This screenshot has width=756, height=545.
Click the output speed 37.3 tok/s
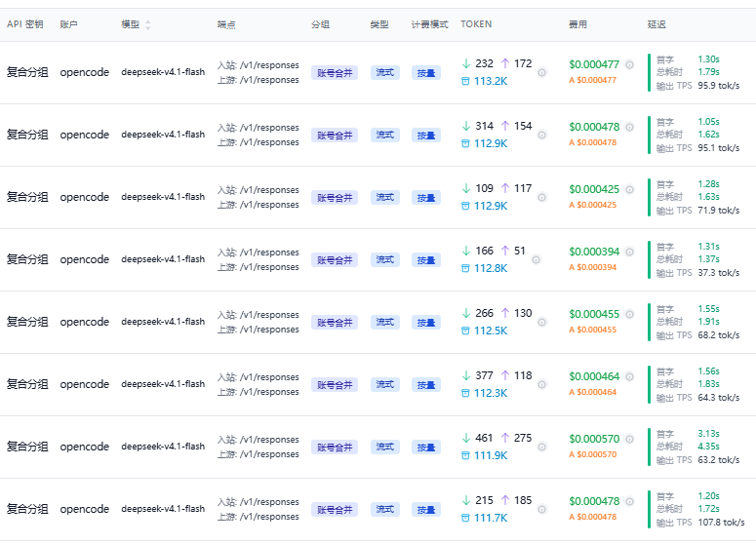718,273
